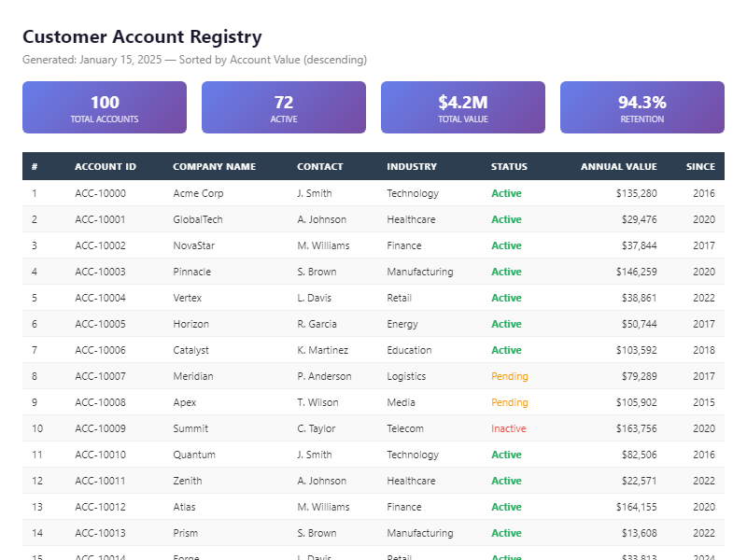
Task: Sort by the Account ID column header
Action: click(x=106, y=167)
